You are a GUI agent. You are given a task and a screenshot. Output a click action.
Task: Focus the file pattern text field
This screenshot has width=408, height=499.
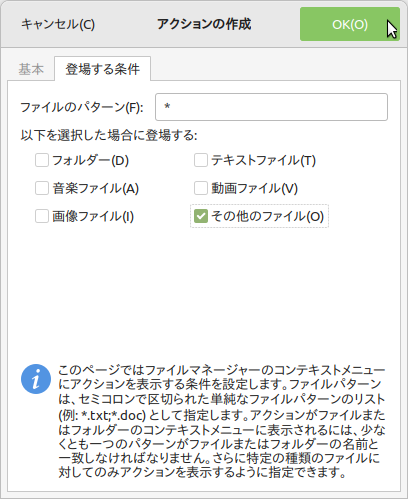(x=271, y=107)
